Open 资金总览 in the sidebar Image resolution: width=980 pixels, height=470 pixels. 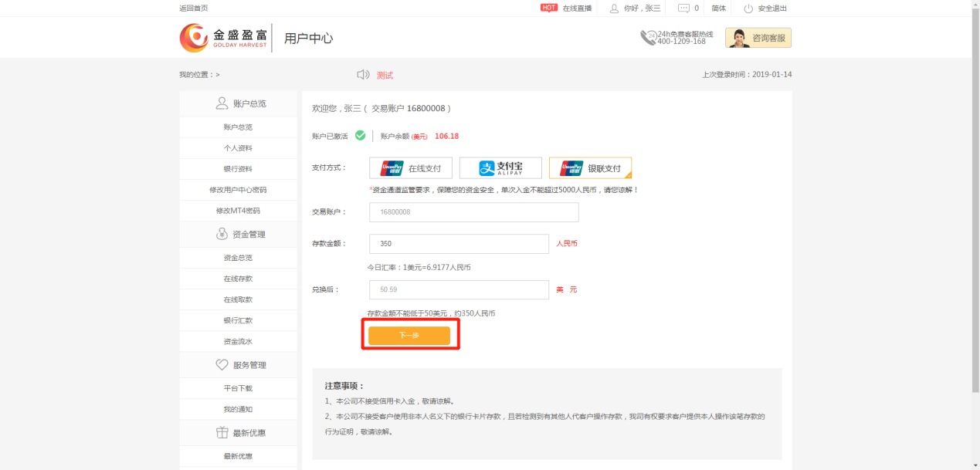[238, 258]
